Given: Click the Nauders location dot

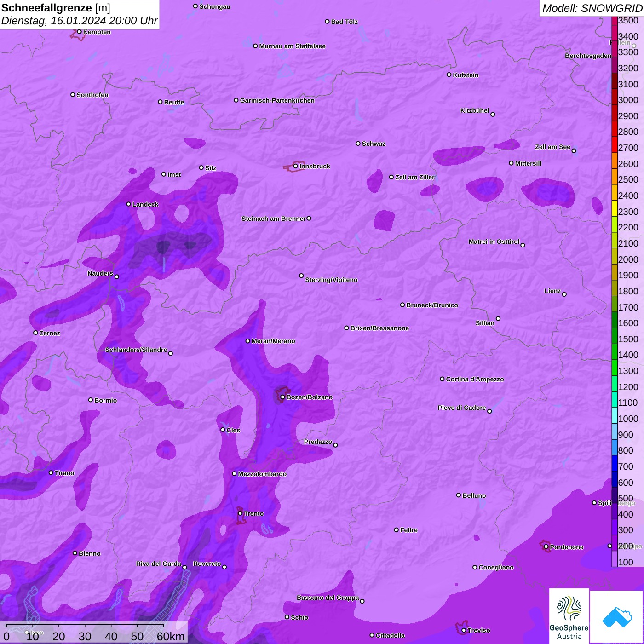Looking at the screenshot, I should click(117, 277).
